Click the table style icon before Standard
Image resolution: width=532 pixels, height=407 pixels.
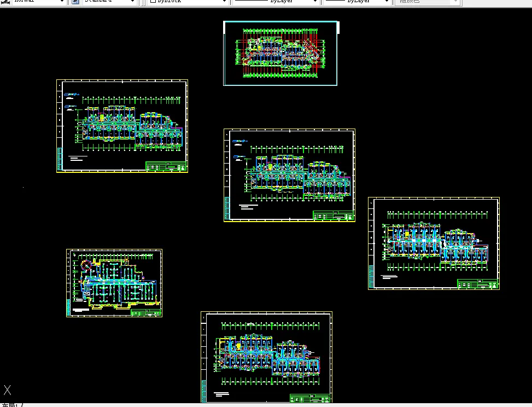click(x=75, y=1)
